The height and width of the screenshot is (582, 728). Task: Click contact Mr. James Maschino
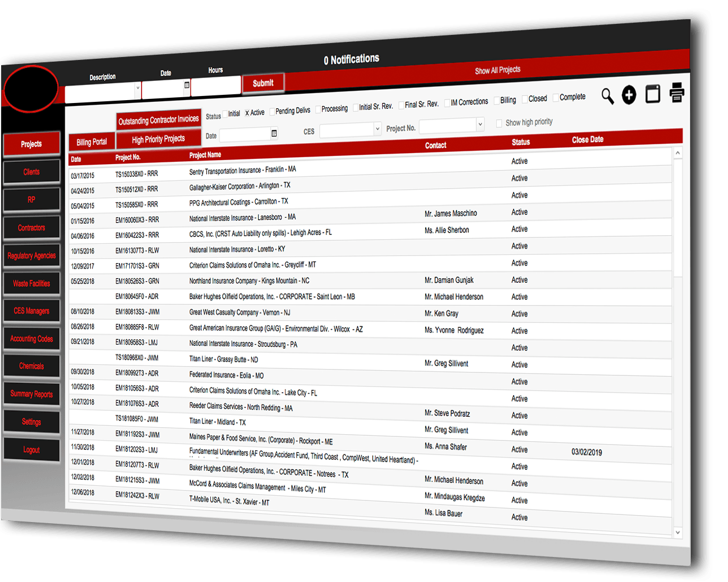click(451, 214)
